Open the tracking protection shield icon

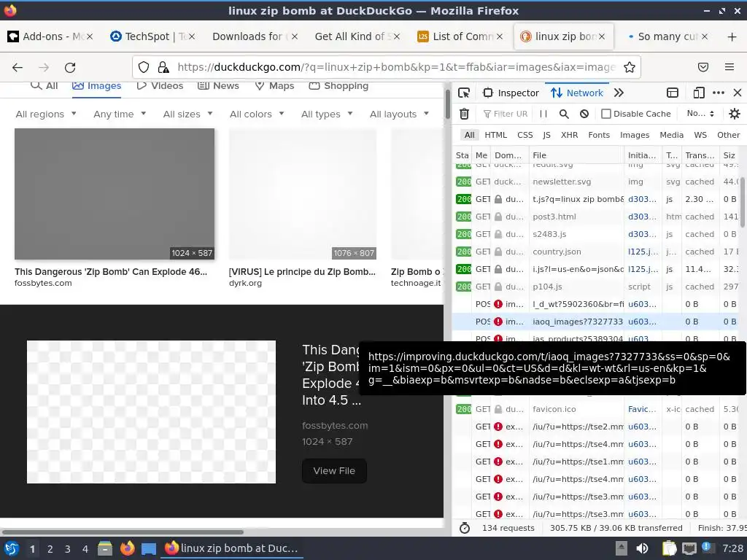[144, 67]
